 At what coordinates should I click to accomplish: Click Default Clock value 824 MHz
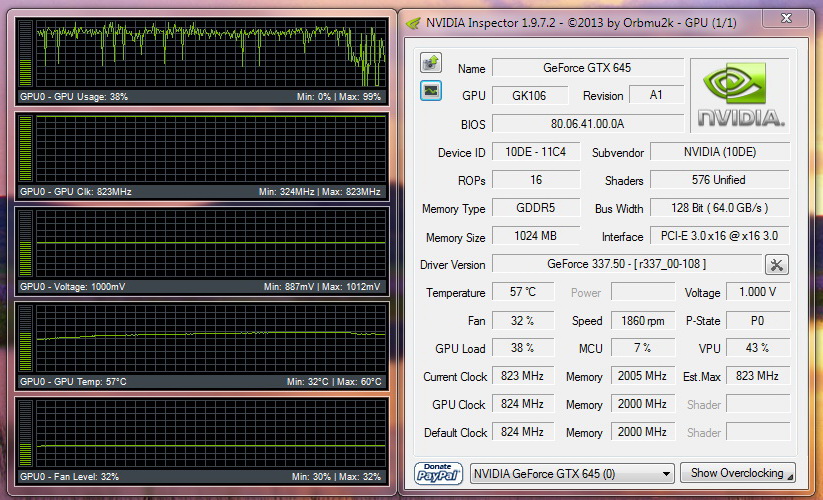523,432
